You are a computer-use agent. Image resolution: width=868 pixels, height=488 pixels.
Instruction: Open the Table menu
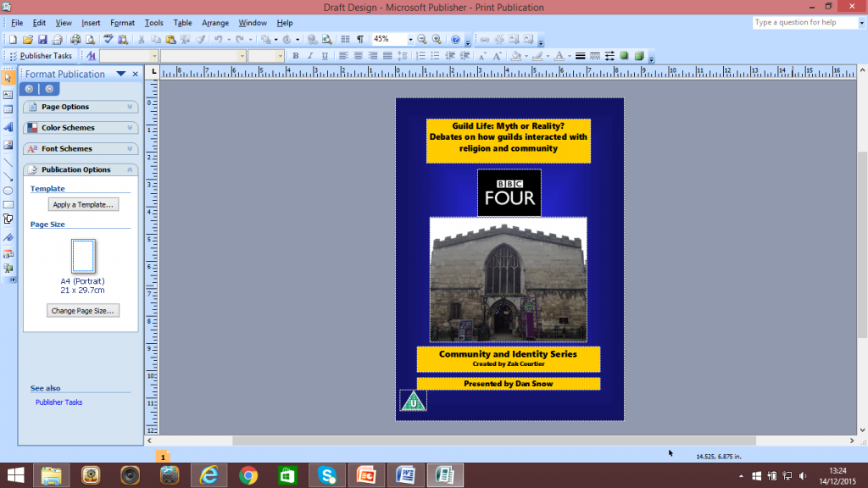pyautogui.click(x=183, y=23)
